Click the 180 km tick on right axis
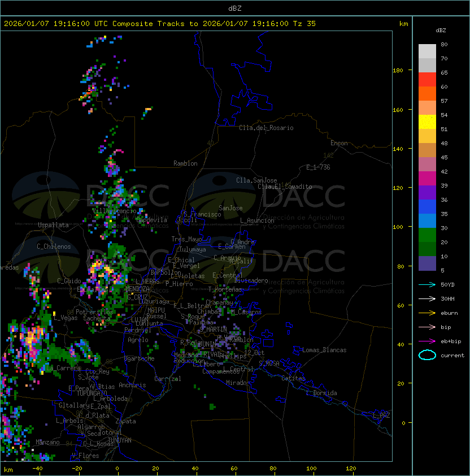The image size is (470, 476). click(397, 70)
